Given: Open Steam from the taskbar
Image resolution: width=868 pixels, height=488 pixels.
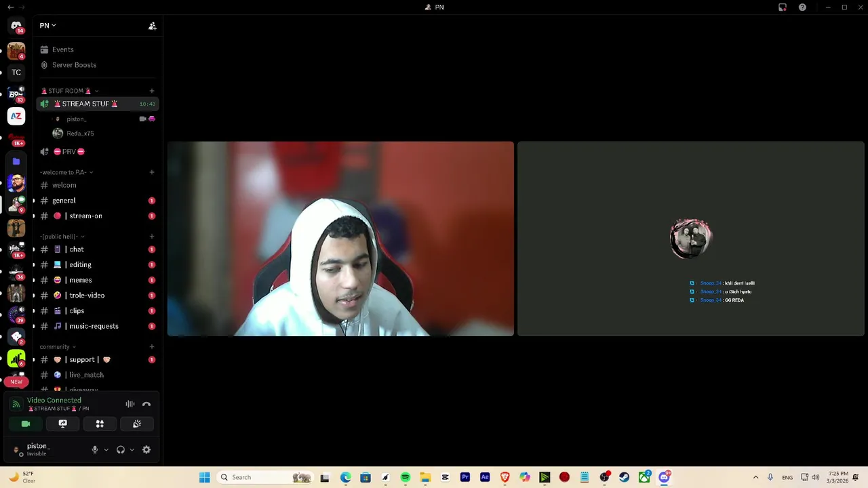Looking at the screenshot, I should 624,477.
